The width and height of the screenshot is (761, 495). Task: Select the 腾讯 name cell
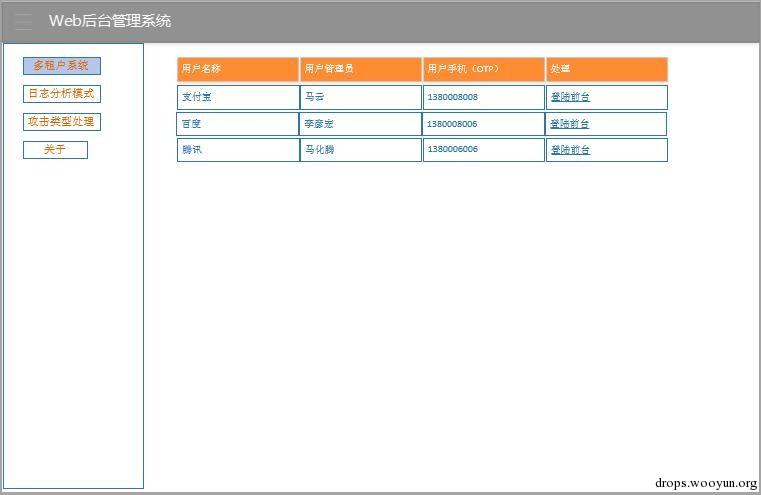click(x=238, y=150)
